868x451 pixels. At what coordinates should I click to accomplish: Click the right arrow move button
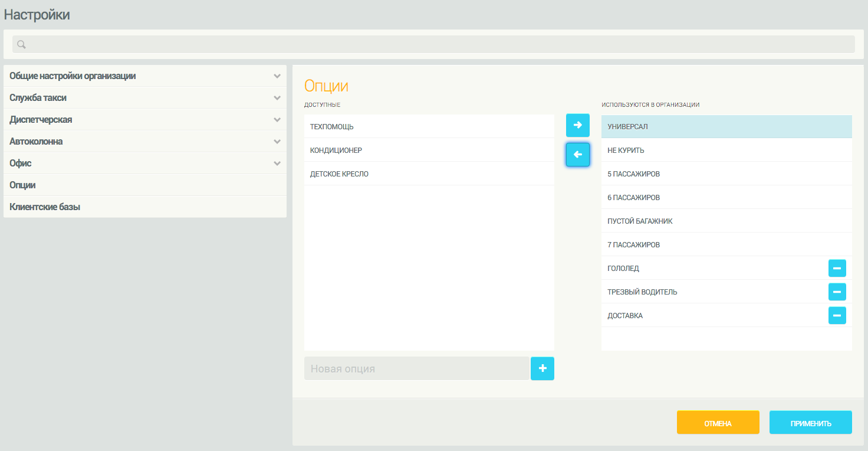click(x=577, y=125)
